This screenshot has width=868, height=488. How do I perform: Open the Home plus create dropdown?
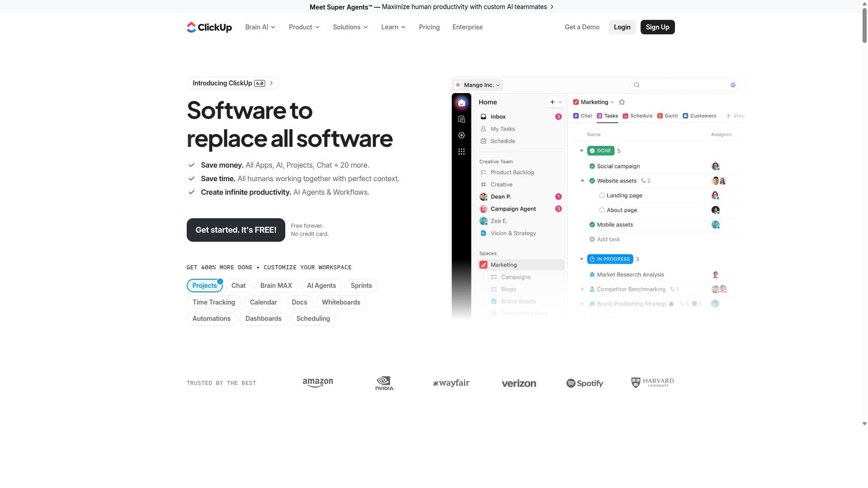[x=556, y=102]
